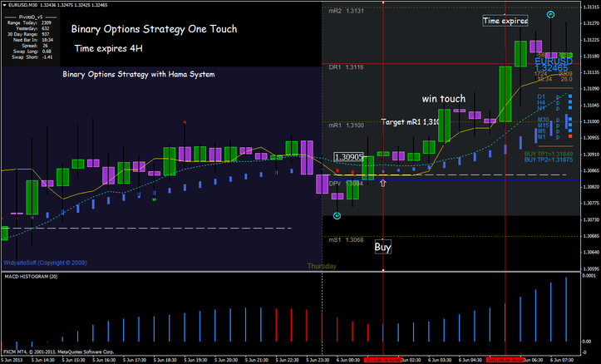This screenshot has height=364, width=601.
Task: Select the blue D1 trend square
Action: 570,96
